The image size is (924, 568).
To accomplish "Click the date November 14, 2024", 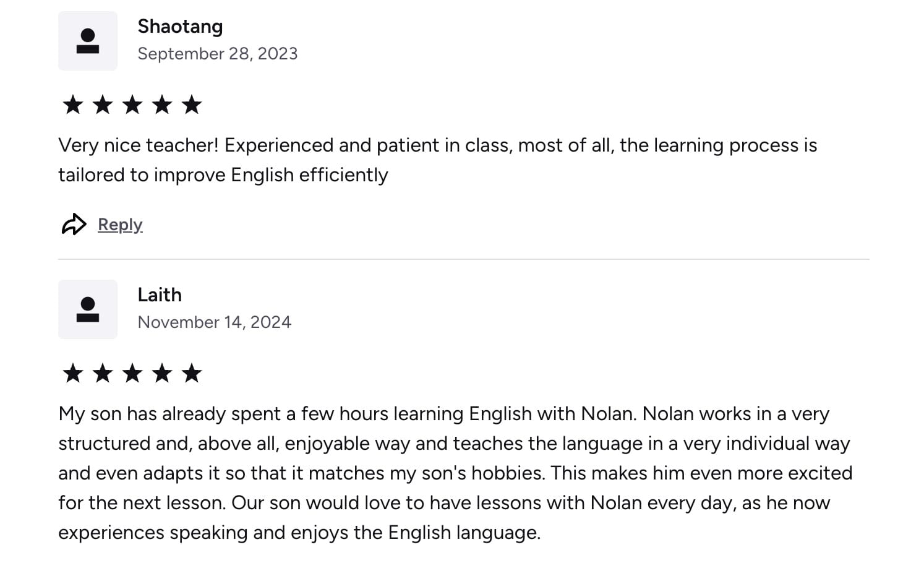I will [x=215, y=322].
